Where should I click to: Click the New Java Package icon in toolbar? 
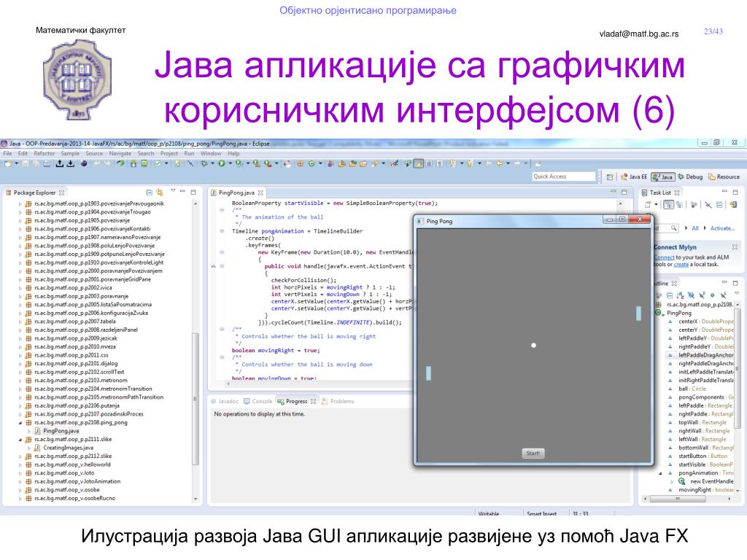(300, 164)
